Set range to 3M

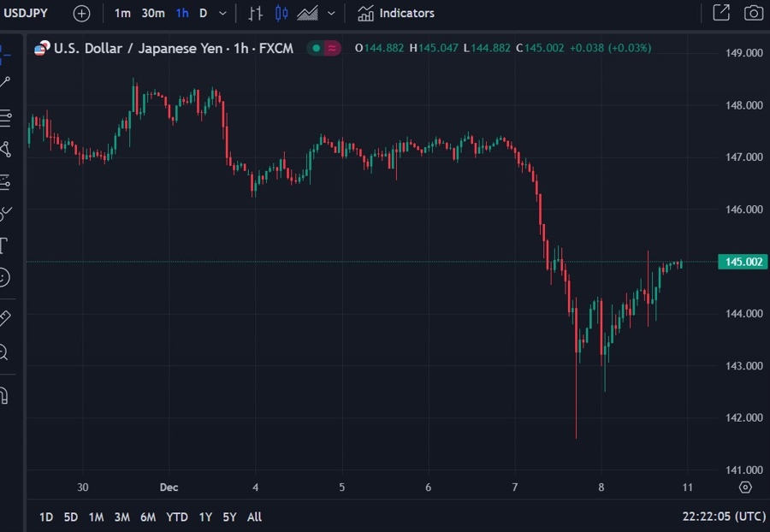(x=121, y=517)
